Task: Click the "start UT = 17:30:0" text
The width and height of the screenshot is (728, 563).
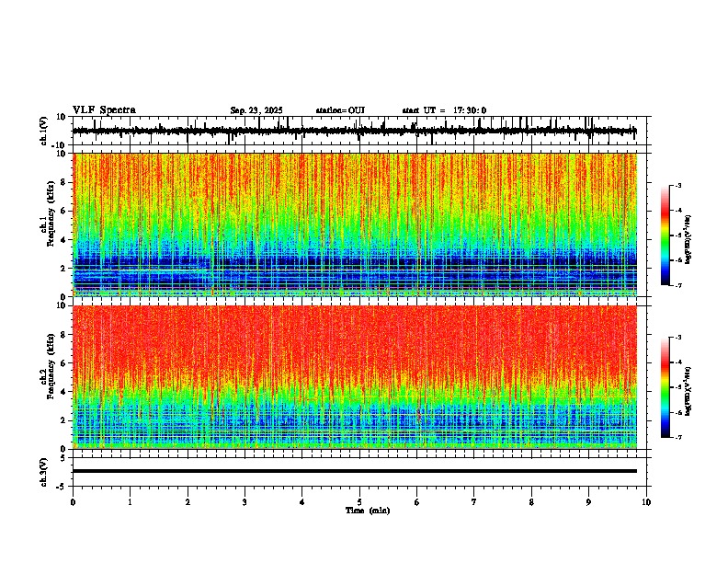Action: click(444, 110)
